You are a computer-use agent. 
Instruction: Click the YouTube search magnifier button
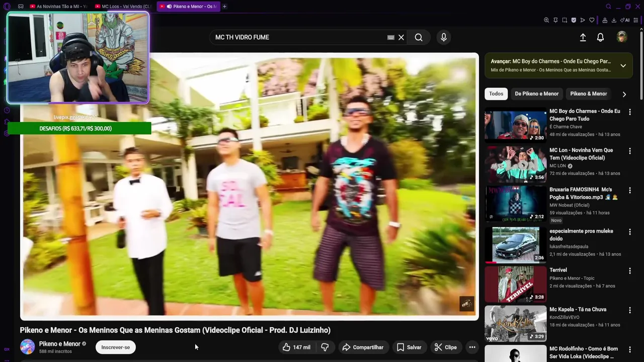point(419,37)
